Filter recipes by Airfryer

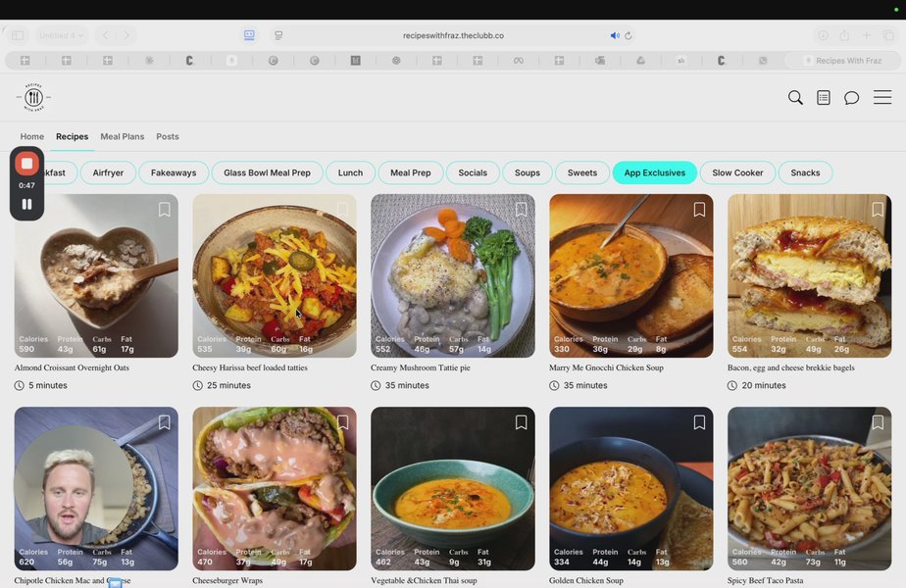(x=108, y=173)
